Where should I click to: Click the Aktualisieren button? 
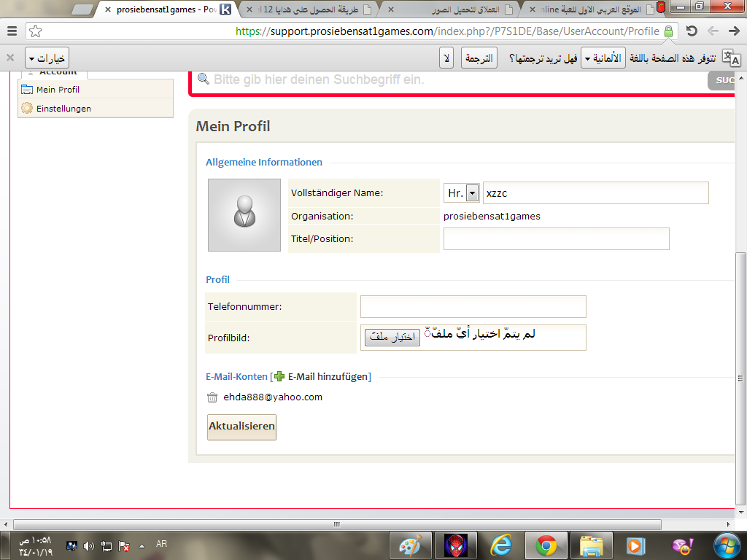[x=241, y=427]
